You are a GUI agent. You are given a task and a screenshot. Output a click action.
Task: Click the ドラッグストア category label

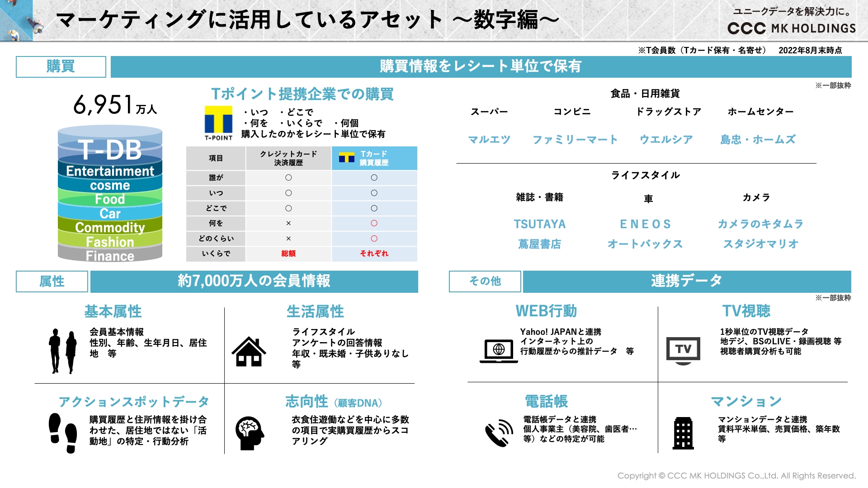[668, 112]
